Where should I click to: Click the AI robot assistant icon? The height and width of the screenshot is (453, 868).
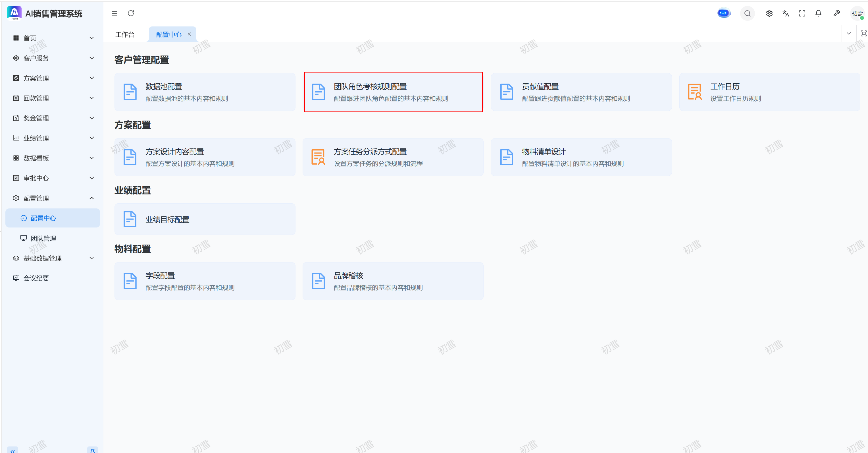723,13
